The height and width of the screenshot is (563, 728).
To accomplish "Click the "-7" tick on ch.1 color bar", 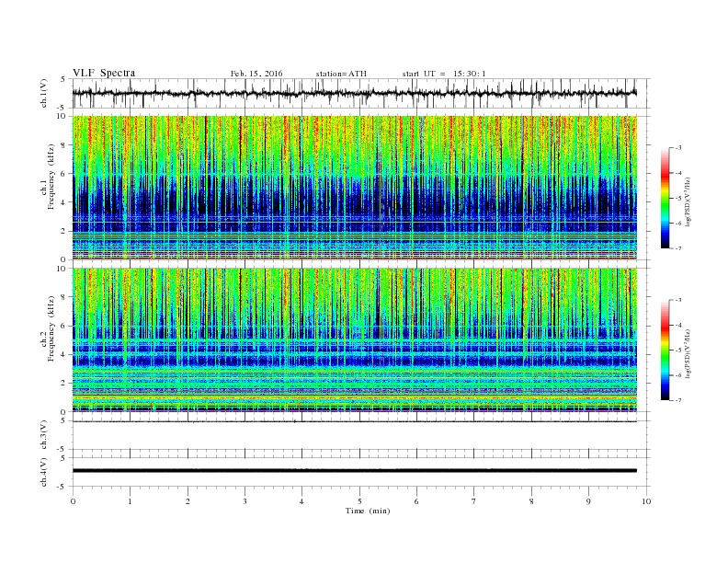I will 677,248.
